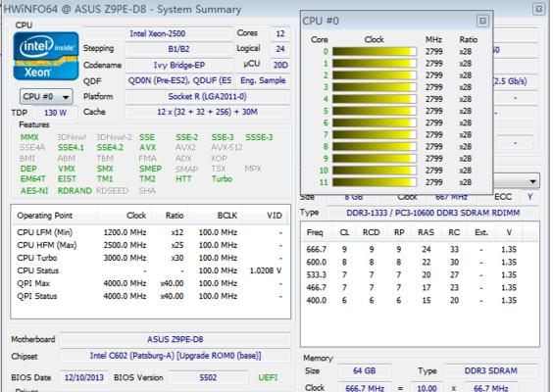The image size is (553, 392).
Task: Select the 600.0 memory timing row
Action: pos(420,263)
